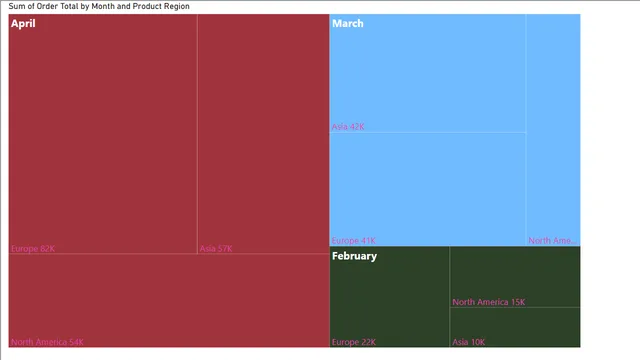Click the 'Asia 42K' data label
The image size is (640, 360).
pyautogui.click(x=348, y=127)
